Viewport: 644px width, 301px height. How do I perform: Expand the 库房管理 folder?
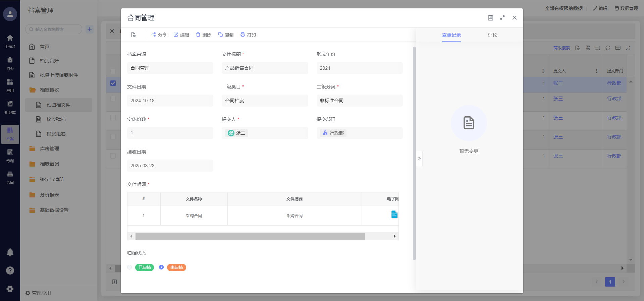[49, 148]
